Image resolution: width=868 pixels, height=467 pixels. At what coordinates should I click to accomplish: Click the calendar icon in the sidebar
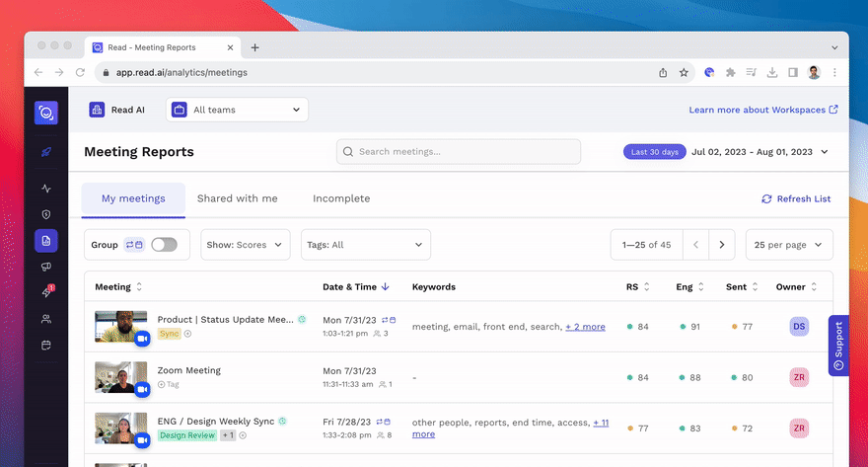pyautogui.click(x=46, y=346)
